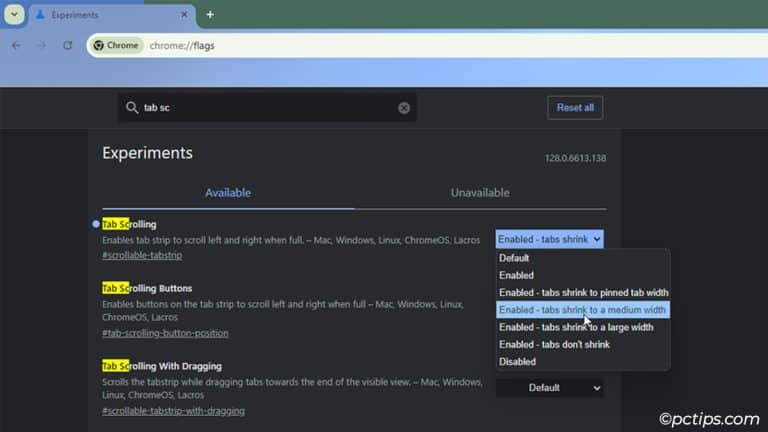Clear the search box with X icon
The width and height of the screenshot is (768, 432).
coord(404,108)
